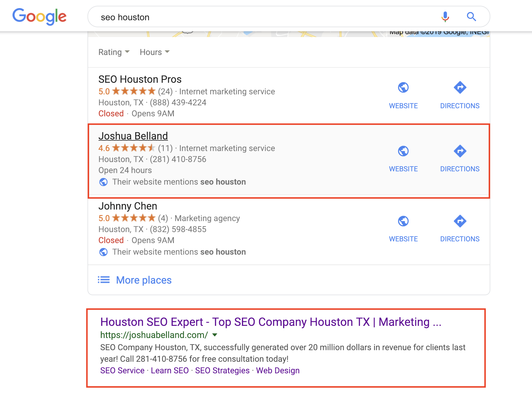Click Closed status under Johnny Chen
Screen dimensions: 532x393
pos(111,240)
